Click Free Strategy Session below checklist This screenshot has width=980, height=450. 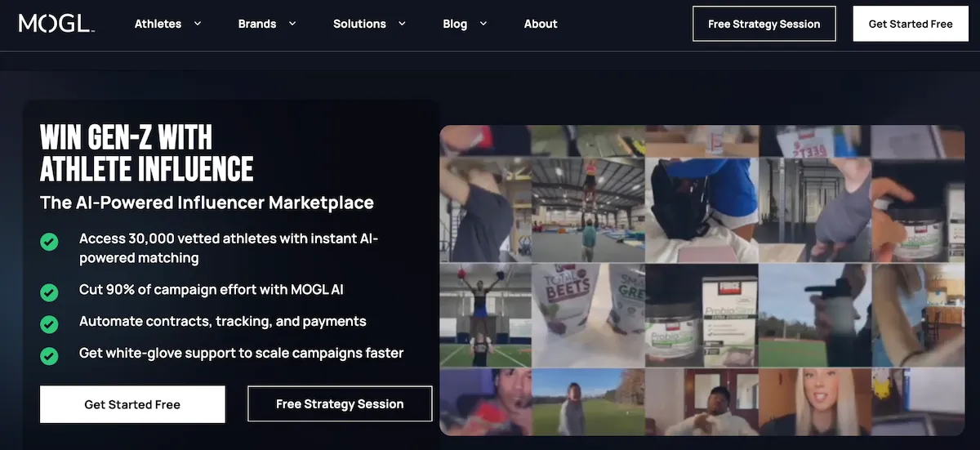pos(340,404)
